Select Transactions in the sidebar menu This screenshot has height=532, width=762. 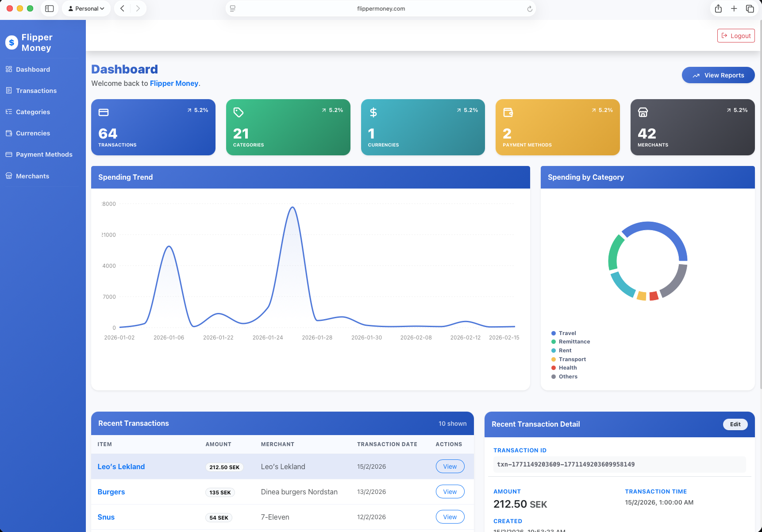[36, 90]
